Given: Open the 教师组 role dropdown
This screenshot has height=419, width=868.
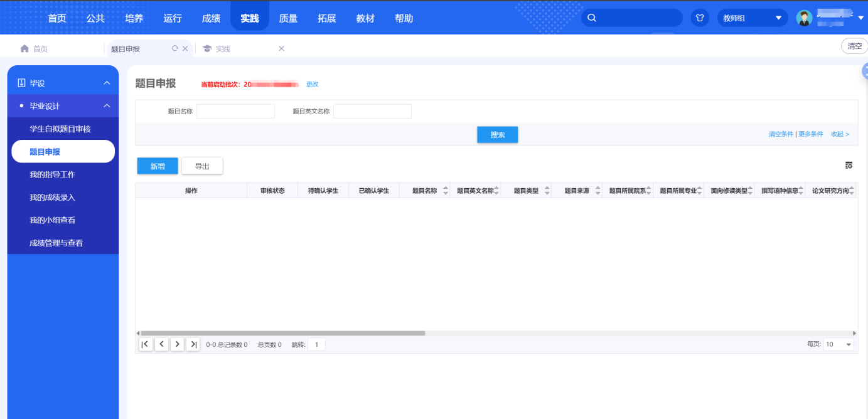Looking at the screenshot, I should point(753,18).
